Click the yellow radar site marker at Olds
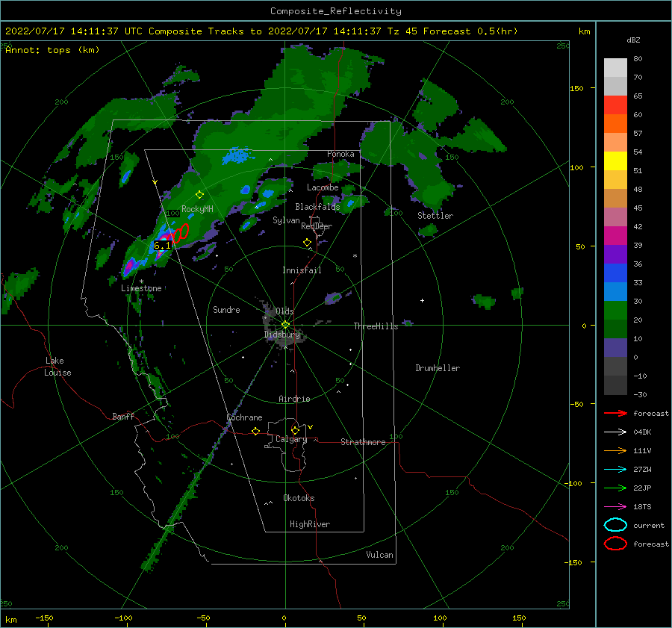672x628 pixels. 285,325
